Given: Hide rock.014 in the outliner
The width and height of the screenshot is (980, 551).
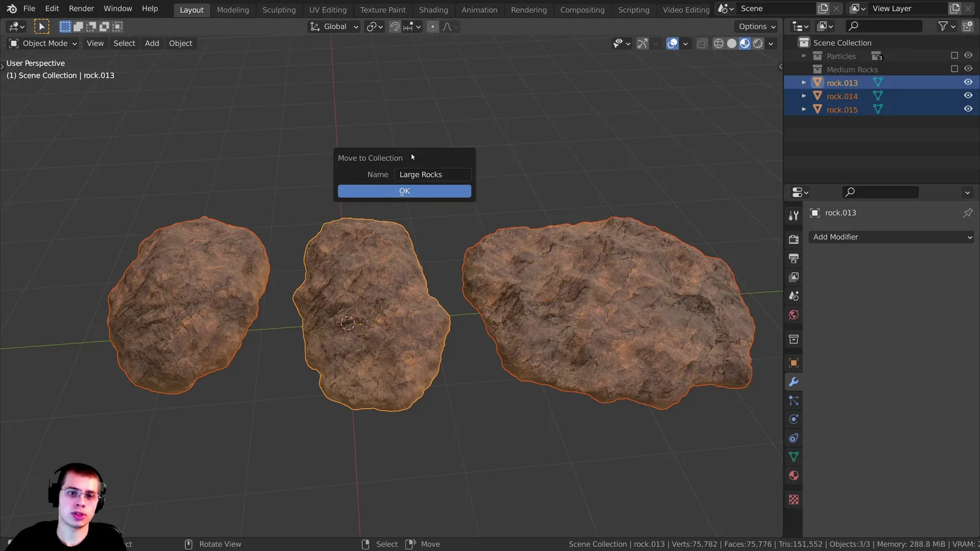Looking at the screenshot, I should [x=968, y=95].
